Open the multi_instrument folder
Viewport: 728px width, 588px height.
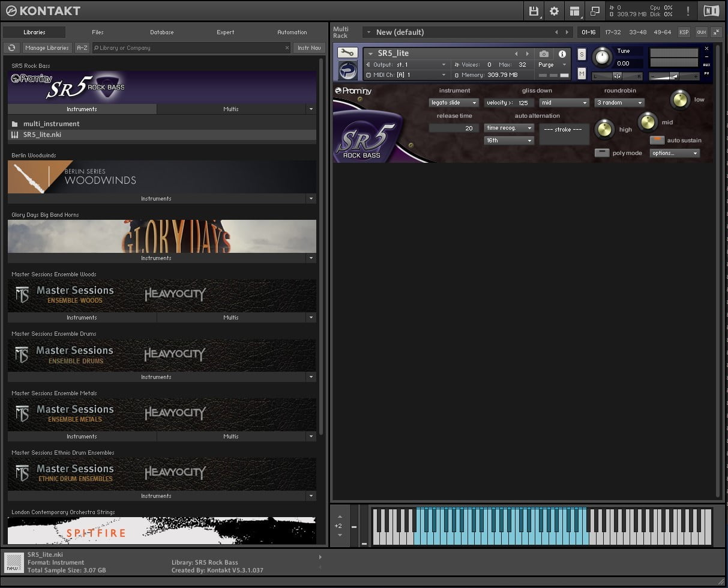pyautogui.click(x=161, y=124)
